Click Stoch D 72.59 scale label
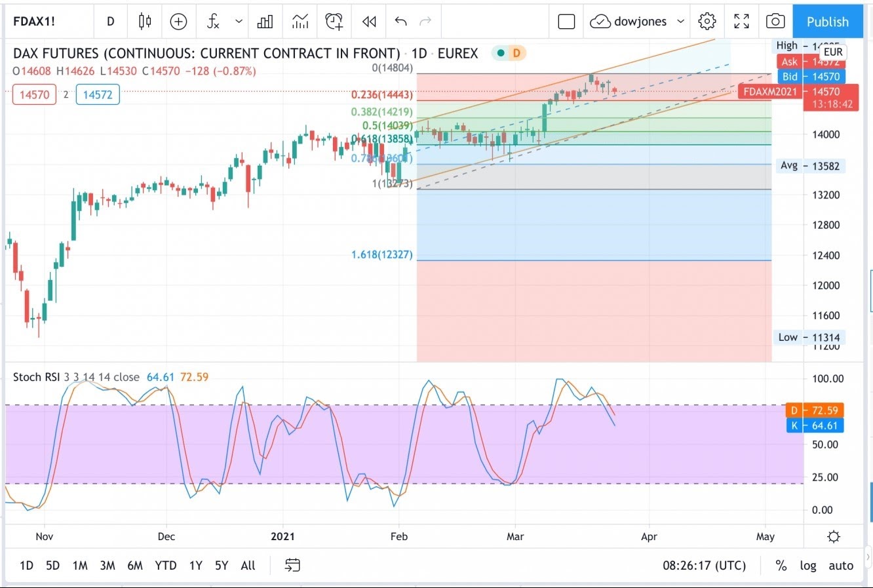873x588 pixels. pos(815,410)
